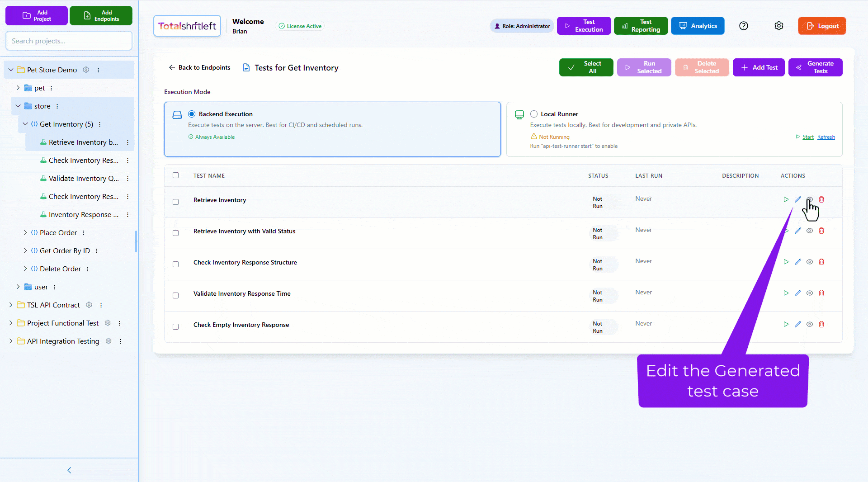Expand the Place Order endpoint
Image resolution: width=868 pixels, height=482 pixels.
pyautogui.click(x=25, y=232)
